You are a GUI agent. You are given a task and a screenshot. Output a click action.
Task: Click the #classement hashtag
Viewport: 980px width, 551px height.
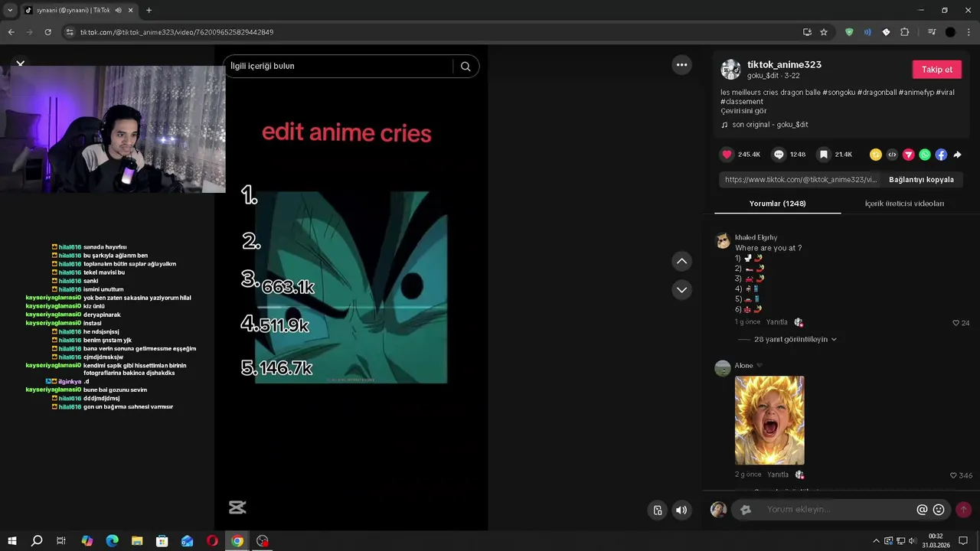click(x=741, y=102)
